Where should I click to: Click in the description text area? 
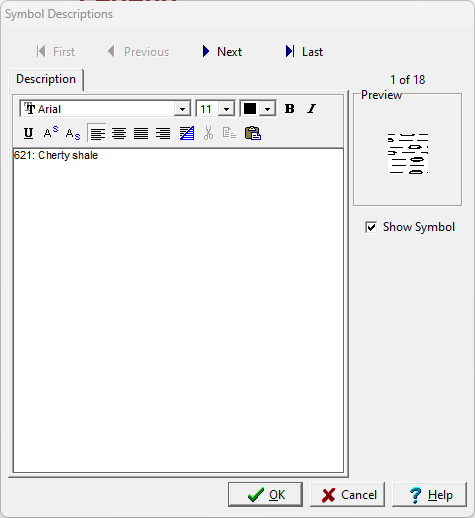[x=178, y=310]
